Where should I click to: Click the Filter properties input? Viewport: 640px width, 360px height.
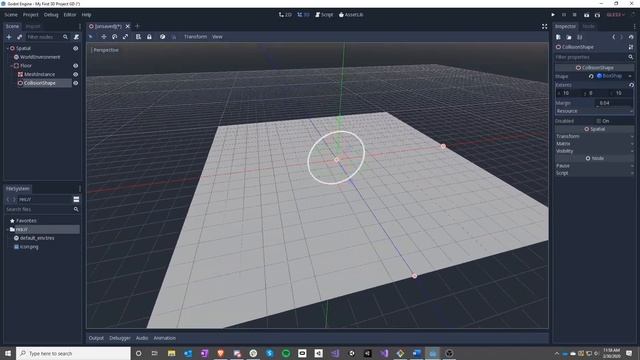590,57
